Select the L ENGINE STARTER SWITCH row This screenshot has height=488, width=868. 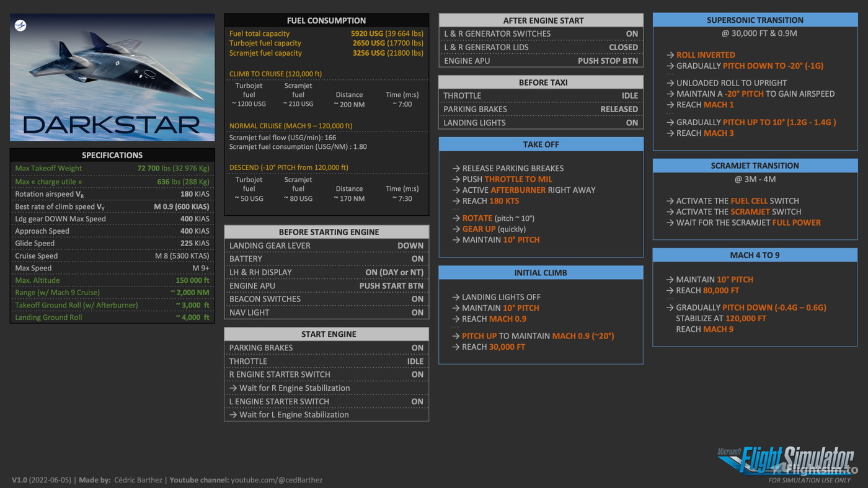coord(326,401)
